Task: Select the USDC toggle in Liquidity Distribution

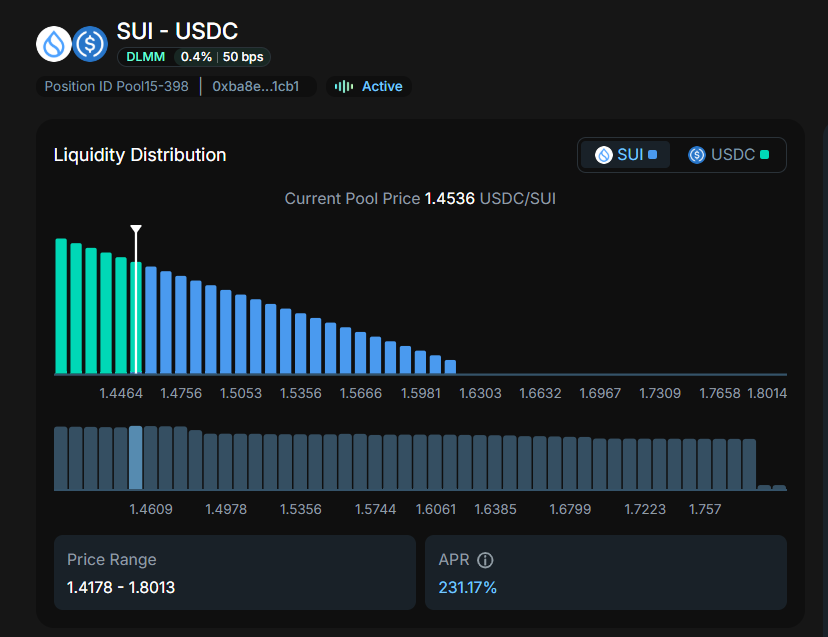Action: (728, 155)
